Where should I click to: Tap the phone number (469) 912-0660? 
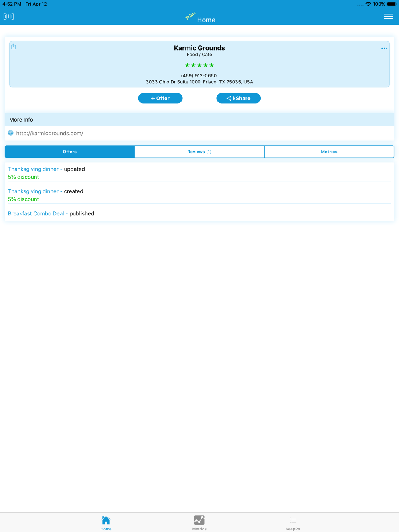point(199,75)
